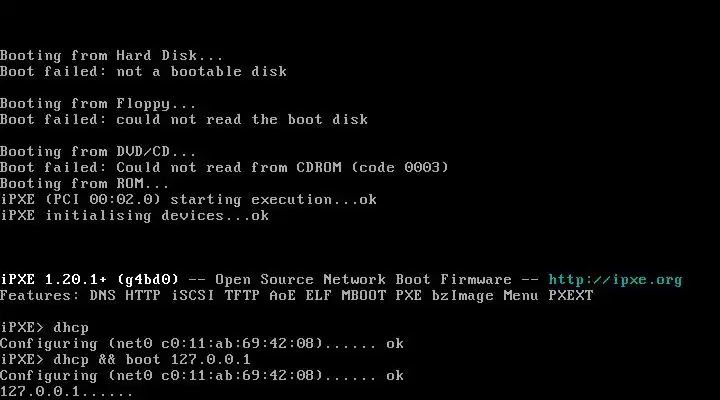Click 'Boot failed: not a bootable disk'
The width and height of the screenshot is (720, 400).
(143, 72)
